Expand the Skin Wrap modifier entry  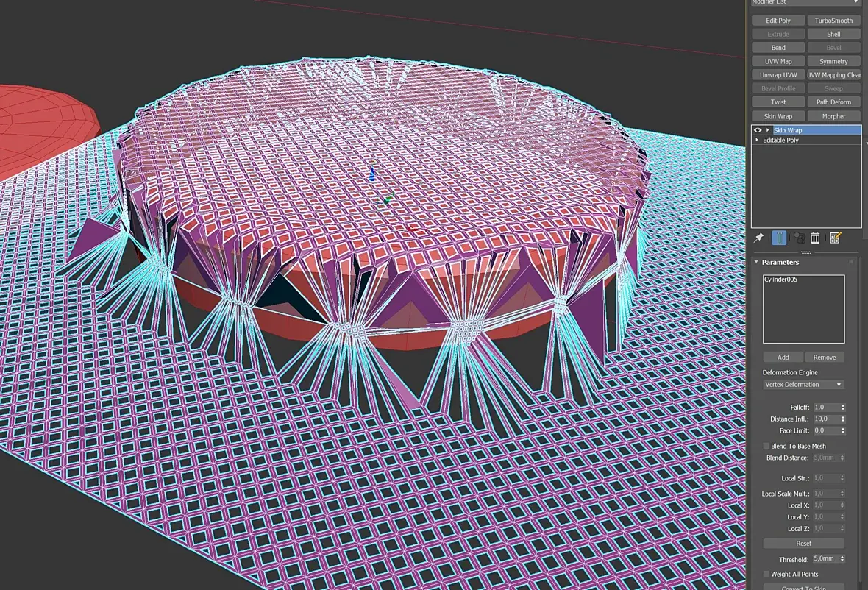[768, 130]
